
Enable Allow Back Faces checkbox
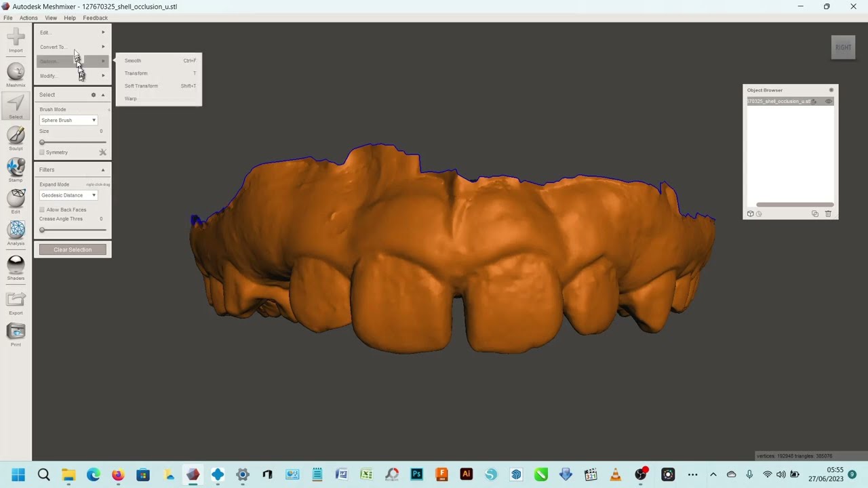pos(42,210)
